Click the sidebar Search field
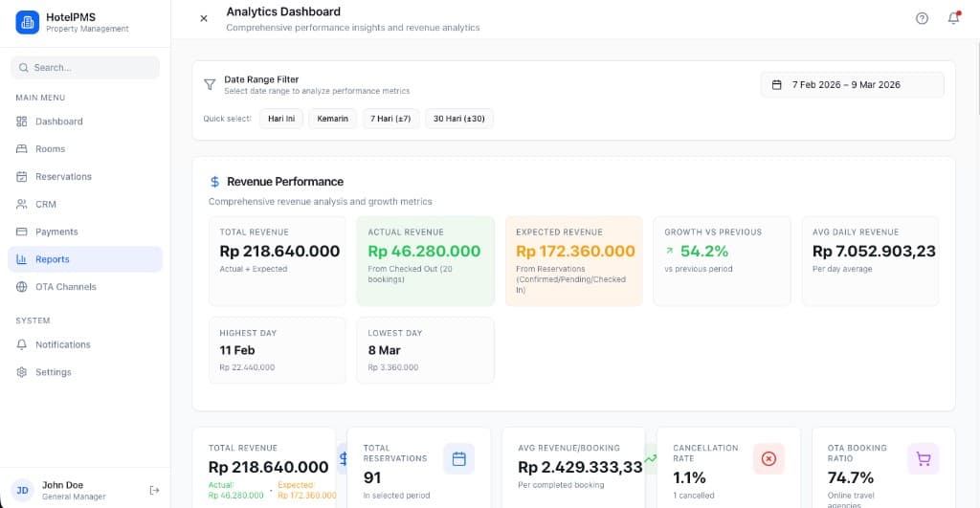The height and width of the screenshot is (508, 980). point(85,68)
